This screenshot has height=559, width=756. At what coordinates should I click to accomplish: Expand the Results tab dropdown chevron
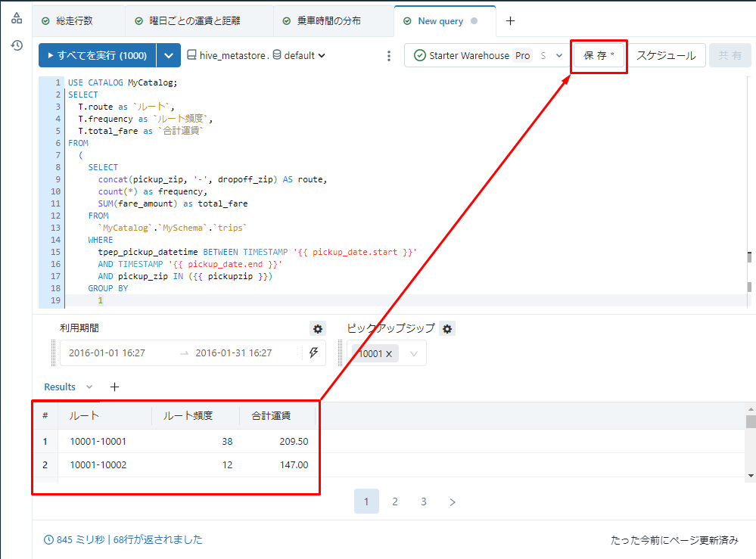89,387
